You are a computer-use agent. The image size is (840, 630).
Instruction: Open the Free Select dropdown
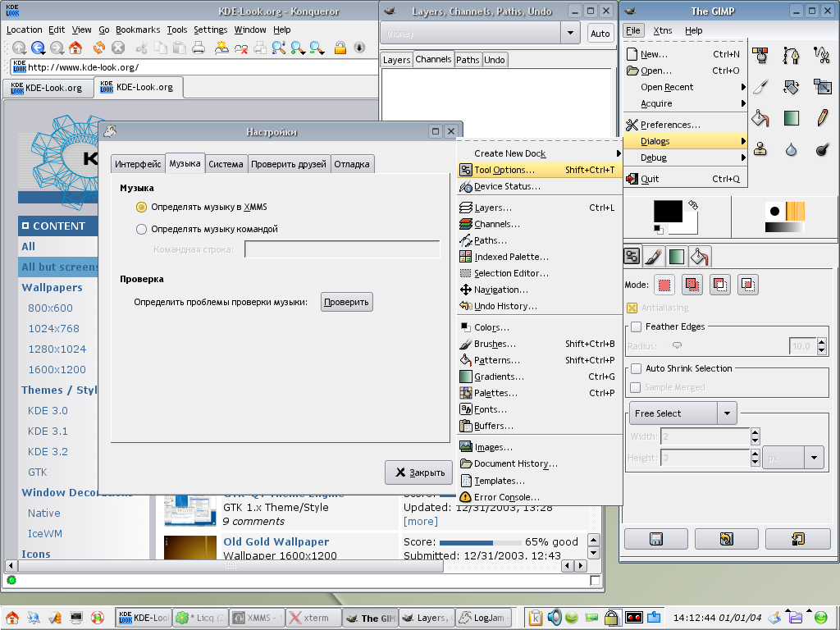tap(683, 413)
